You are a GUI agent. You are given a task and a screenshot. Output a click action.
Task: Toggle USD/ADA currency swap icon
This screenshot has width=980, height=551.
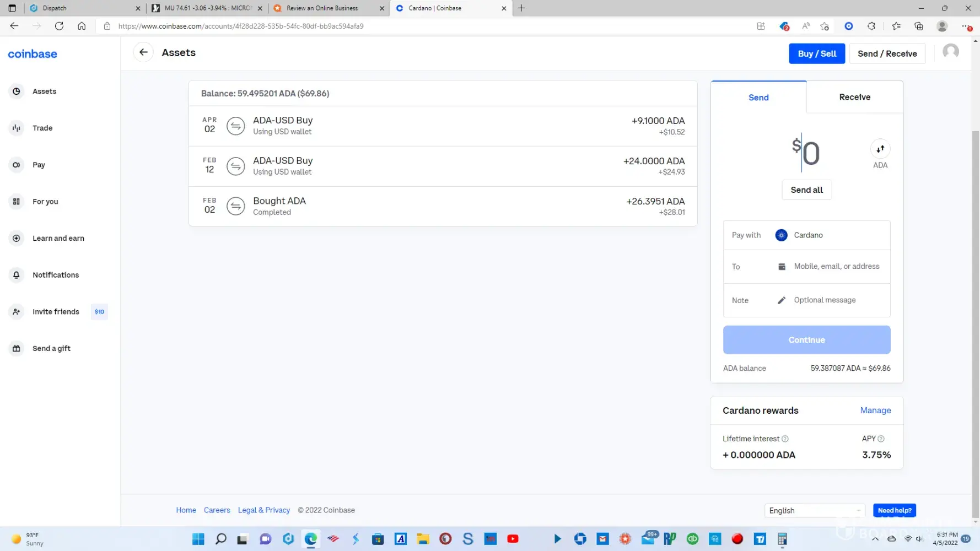coord(880,149)
